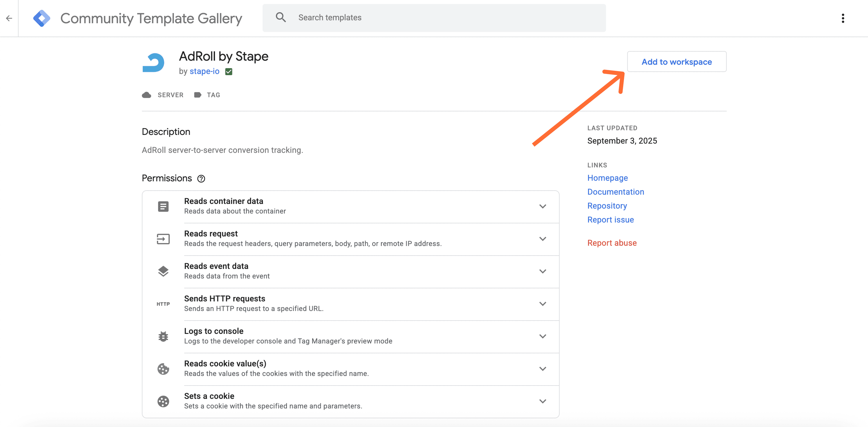Click the Logs to console title
This screenshot has width=868, height=427.
coord(214,331)
